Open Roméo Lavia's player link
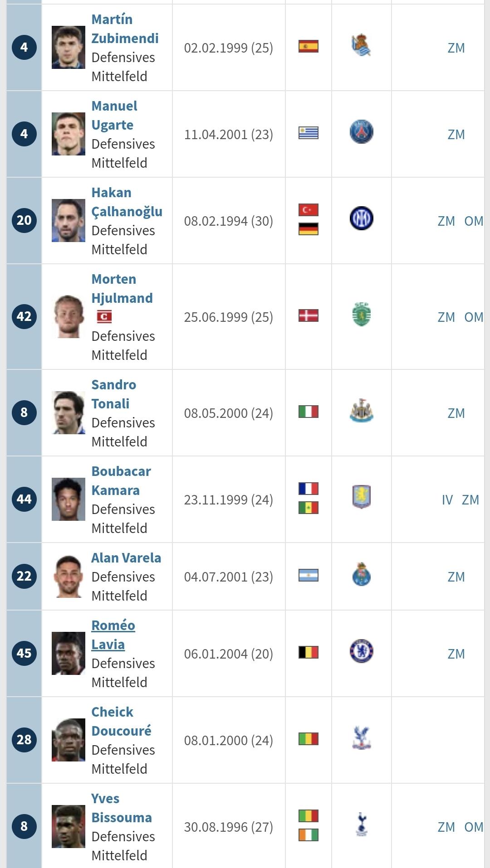Viewport: 490px width, 868px height. click(x=113, y=635)
